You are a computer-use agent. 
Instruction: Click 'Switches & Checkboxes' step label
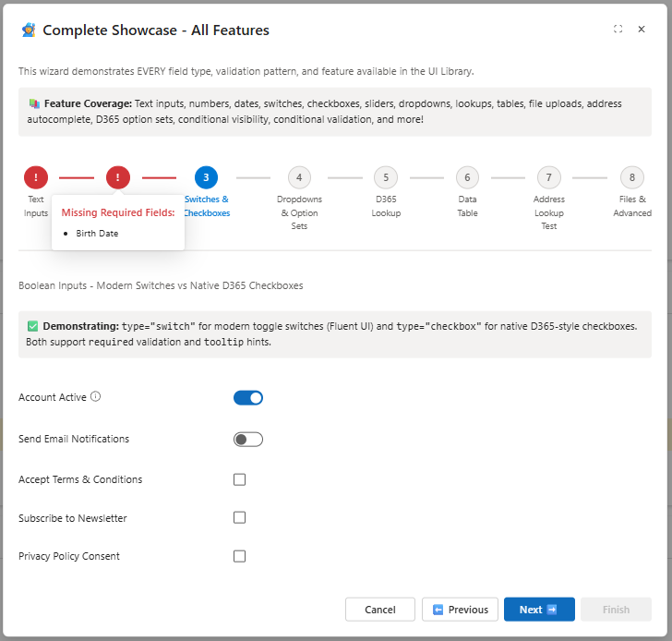click(207, 206)
